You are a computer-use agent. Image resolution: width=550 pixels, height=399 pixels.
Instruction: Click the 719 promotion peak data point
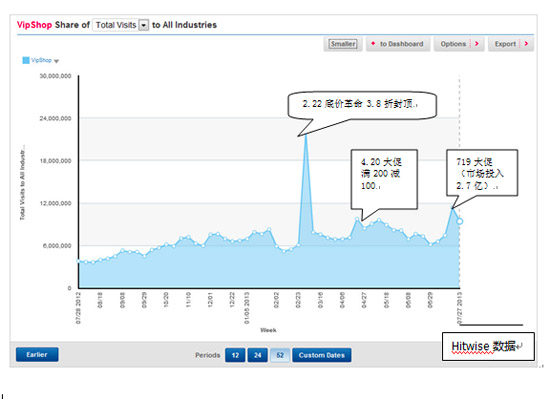(452, 208)
